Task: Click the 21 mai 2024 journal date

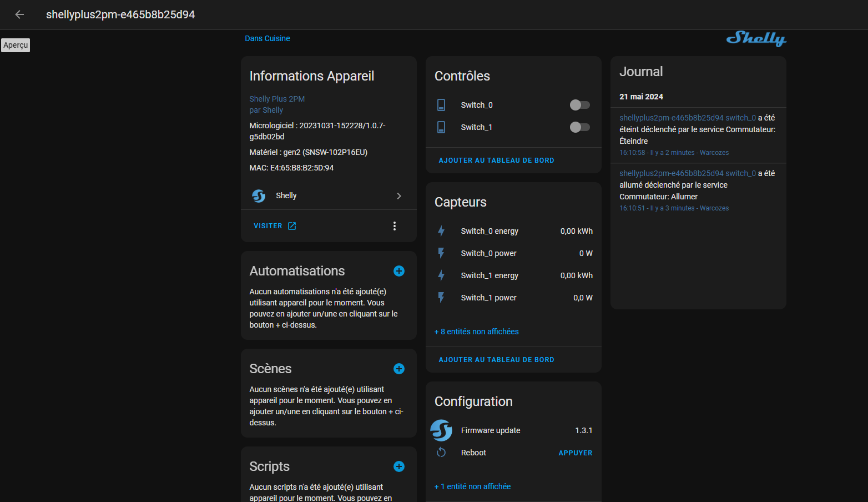Action: 641,97
